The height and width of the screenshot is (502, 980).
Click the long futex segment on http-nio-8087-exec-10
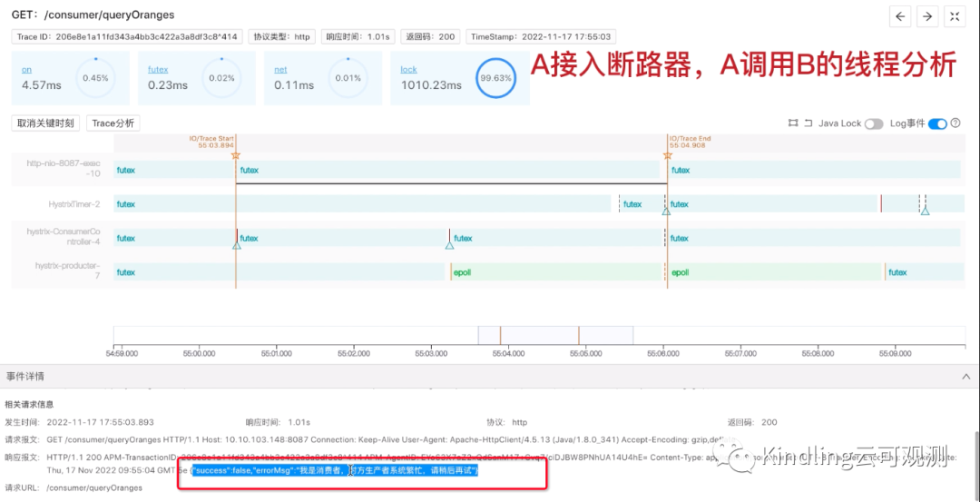(447, 170)
